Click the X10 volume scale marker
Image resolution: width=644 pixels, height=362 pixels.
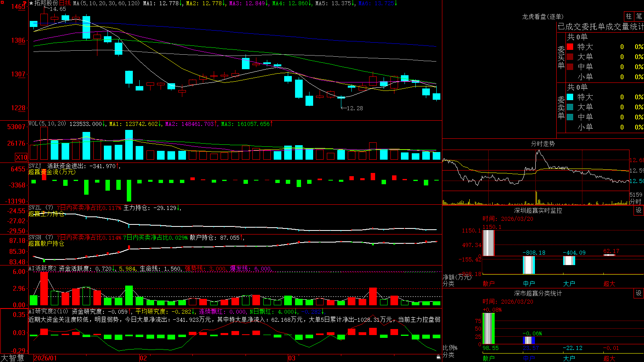point(21,157)
